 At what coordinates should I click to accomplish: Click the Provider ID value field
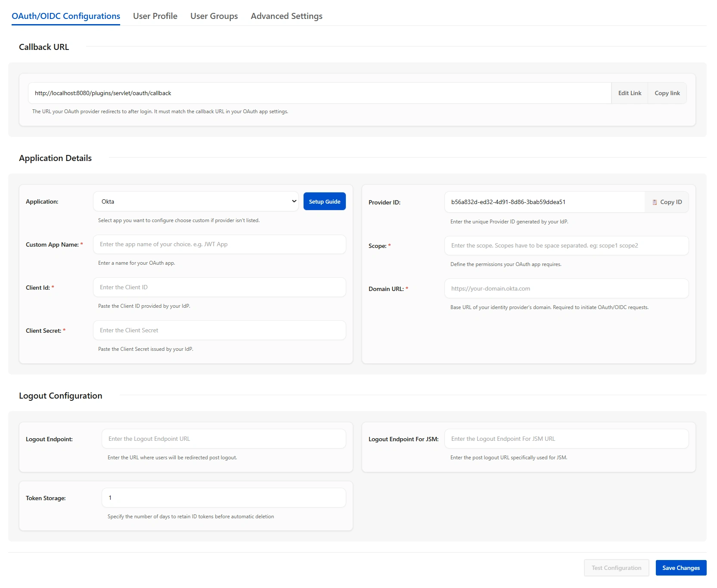(x=544, y=202)
